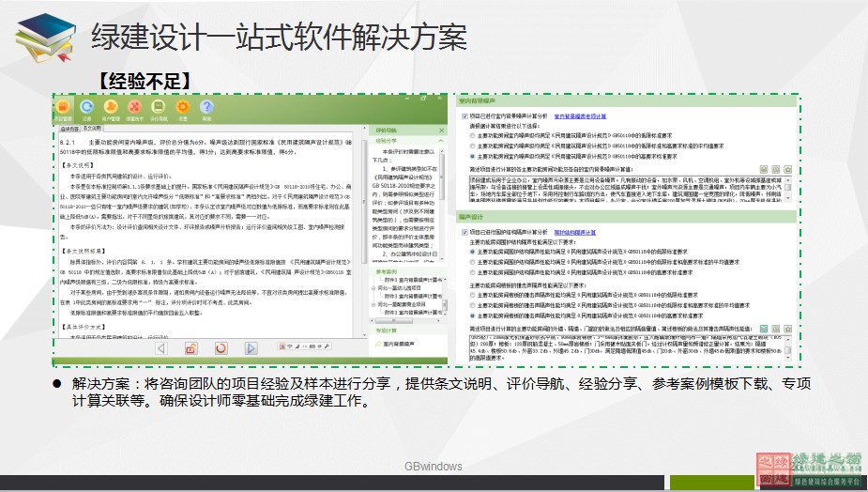Click icon beside 室内背景噪声 under 专项计算

click(x=378, y=344)
